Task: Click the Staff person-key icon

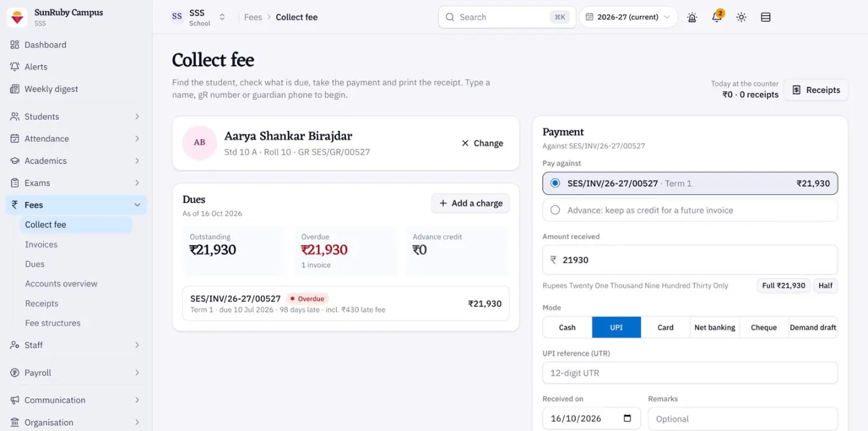Action: (x=15, y=345)
